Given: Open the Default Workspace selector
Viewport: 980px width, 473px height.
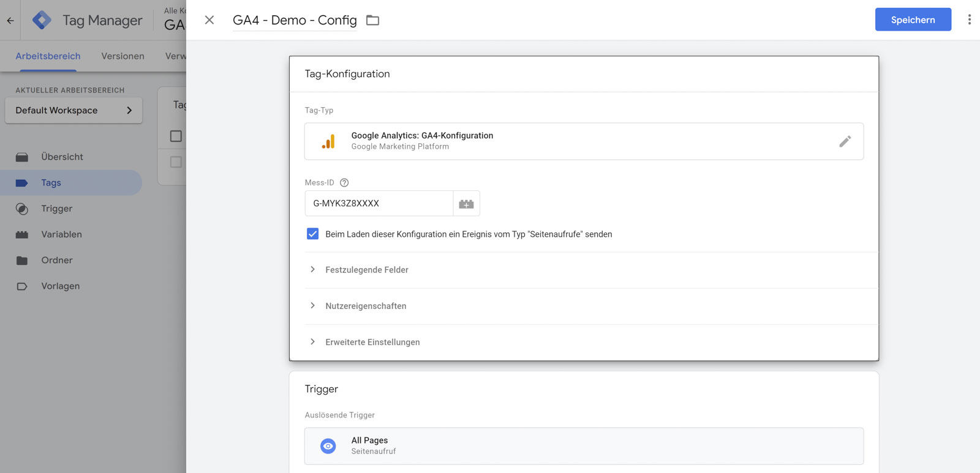Looking at the screenshot, I should point(73,110).
